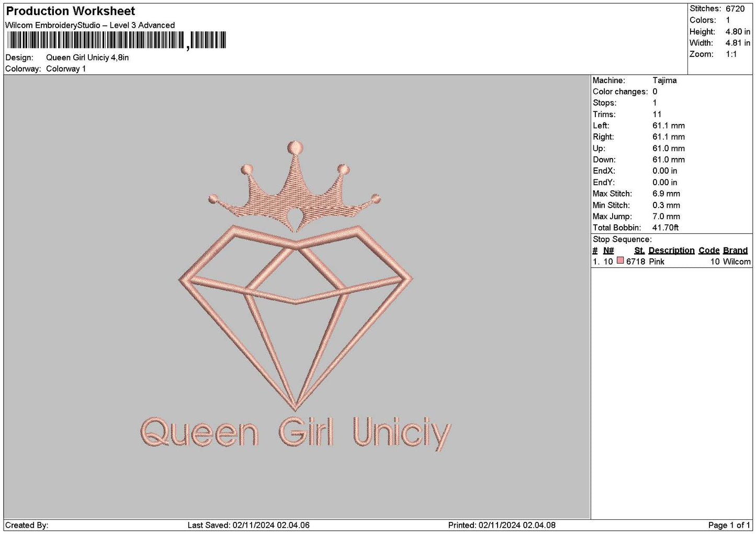
Task: Click the barcode under the Wilcom EmbroideryStudio line
Action: [117, 40]
